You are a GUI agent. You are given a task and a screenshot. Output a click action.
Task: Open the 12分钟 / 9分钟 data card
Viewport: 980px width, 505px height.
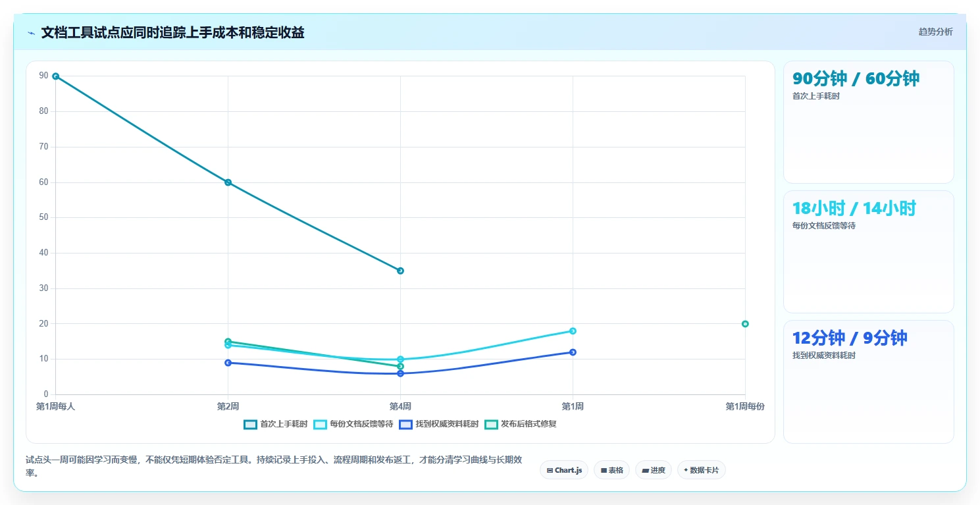(x=868, y=382)
